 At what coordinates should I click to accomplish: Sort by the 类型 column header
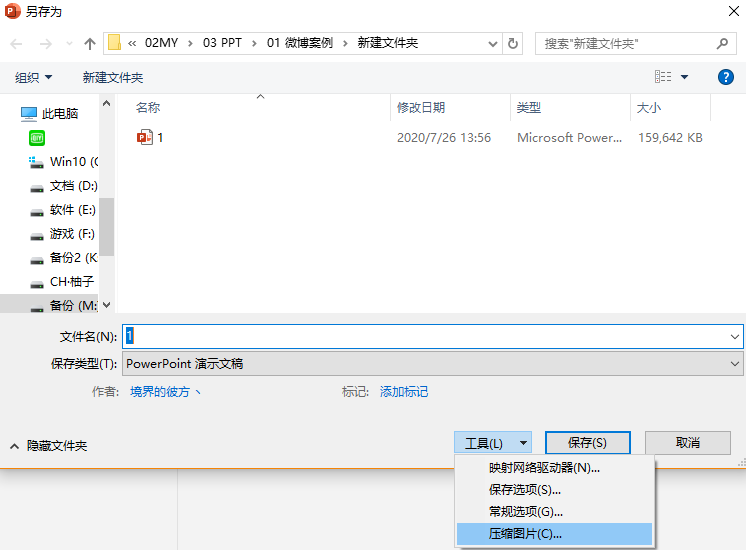529,108
